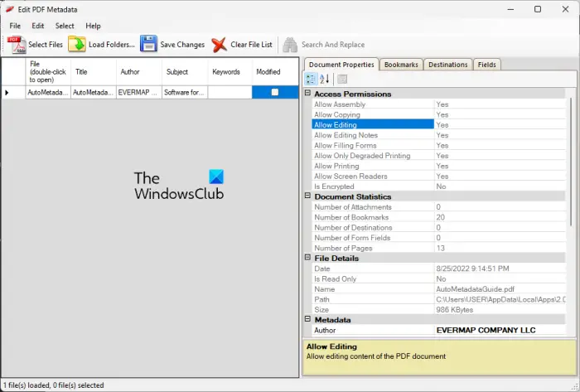Click the Author column header
The width and height of the screenshot is (580, 392).
139,72
